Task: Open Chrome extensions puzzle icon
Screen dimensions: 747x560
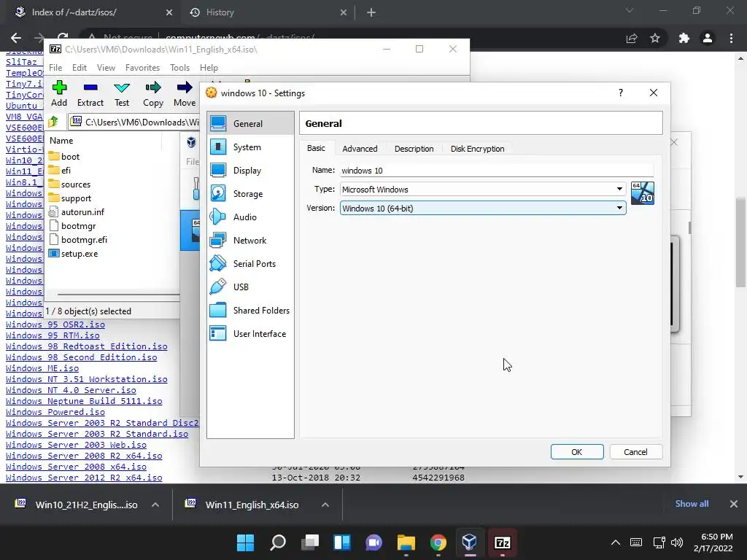Action: click(x=684, y=38)
